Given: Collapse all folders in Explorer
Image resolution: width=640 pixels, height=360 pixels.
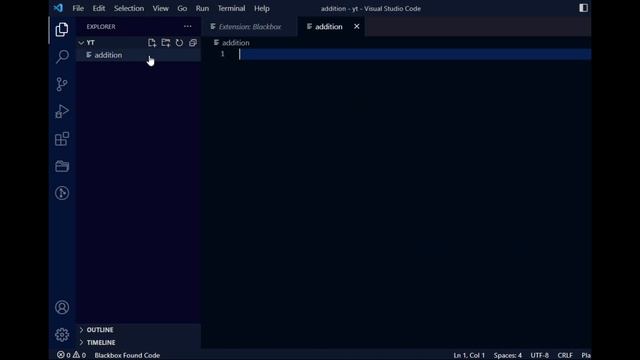Looking at the screenshot, I should (x=193, y=42).
